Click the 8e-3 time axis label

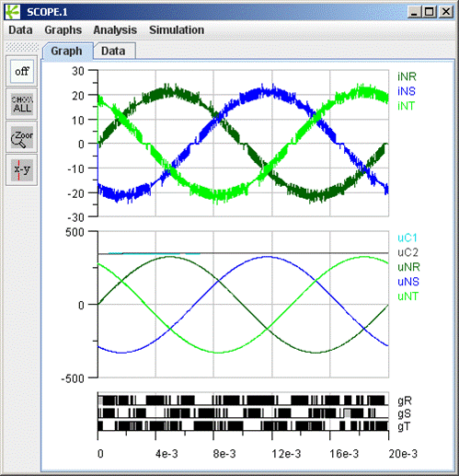pos(224,454)
